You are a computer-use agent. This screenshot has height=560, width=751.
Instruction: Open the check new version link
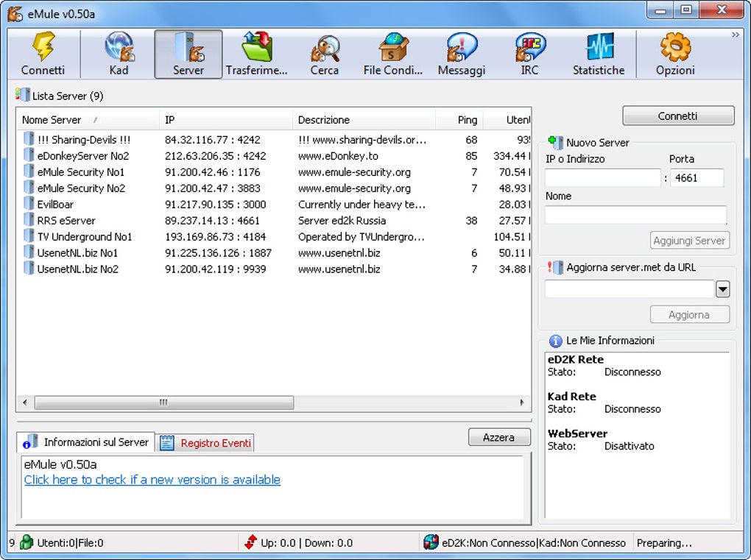coord(152,480)
